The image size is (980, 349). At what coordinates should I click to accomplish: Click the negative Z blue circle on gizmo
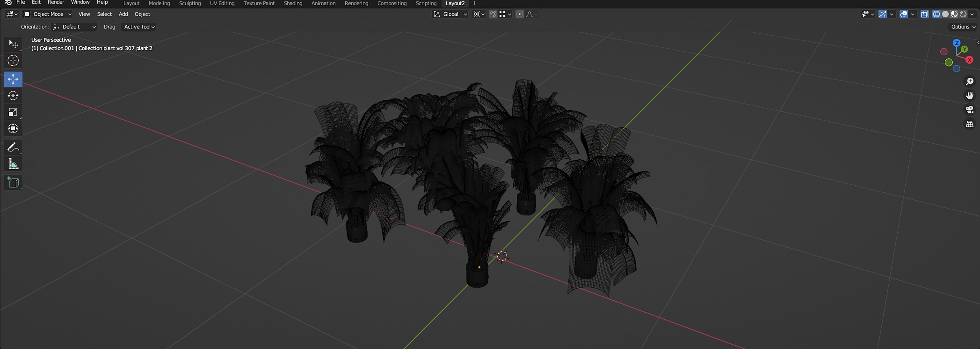pos(956,69)
